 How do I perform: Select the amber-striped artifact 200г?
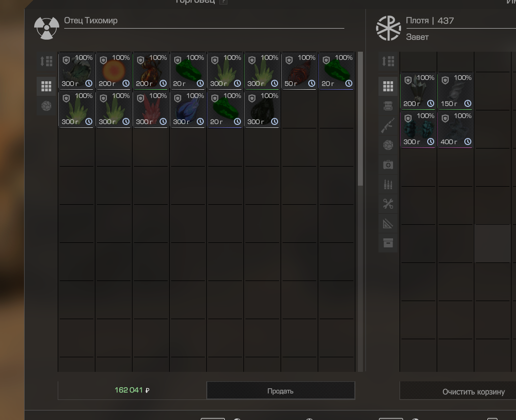pyautogui.click(x=151, y=70)
